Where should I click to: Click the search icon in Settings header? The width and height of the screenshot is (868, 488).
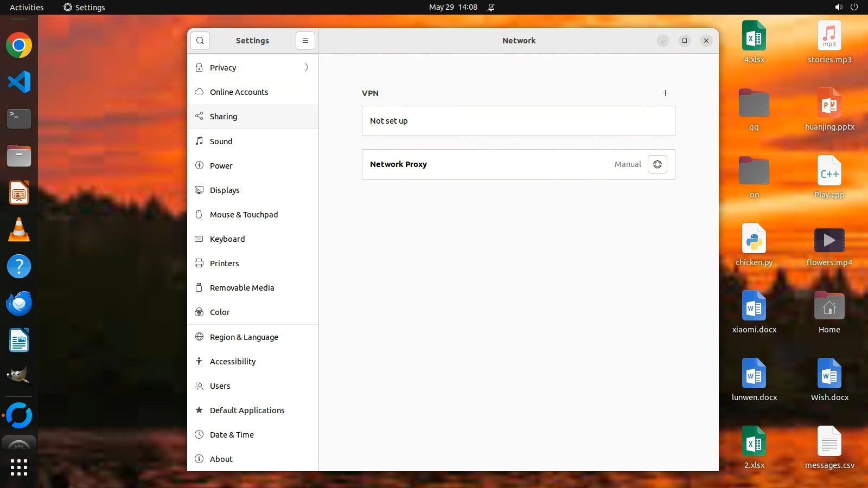coord(200,41)
